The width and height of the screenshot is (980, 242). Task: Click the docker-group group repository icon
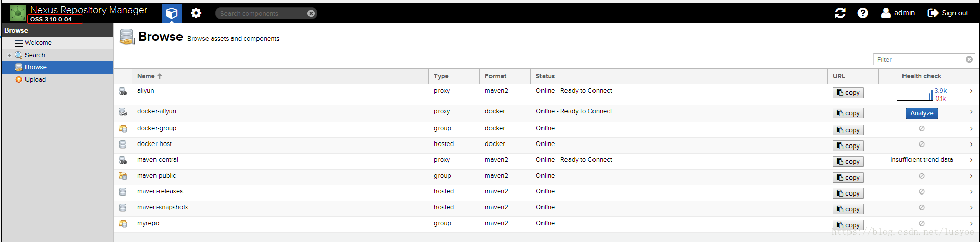click(123, 129)
